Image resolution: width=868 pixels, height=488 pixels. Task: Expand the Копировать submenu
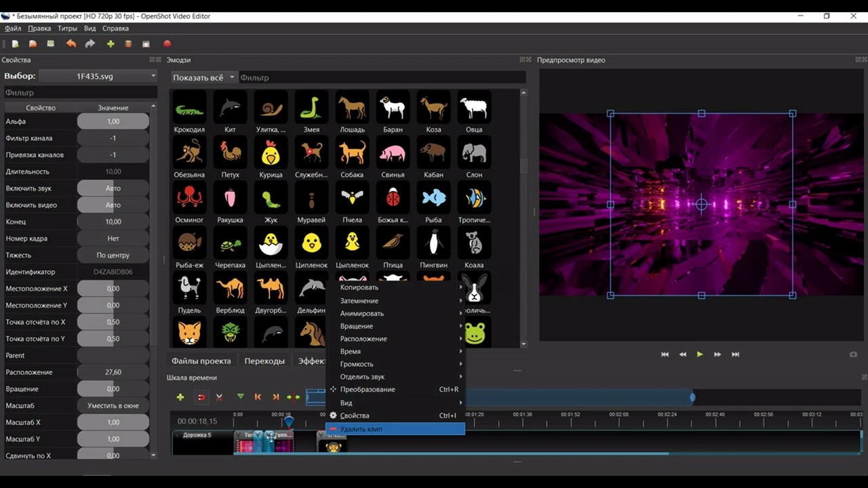pyautogui.click(x=395, y=287)
